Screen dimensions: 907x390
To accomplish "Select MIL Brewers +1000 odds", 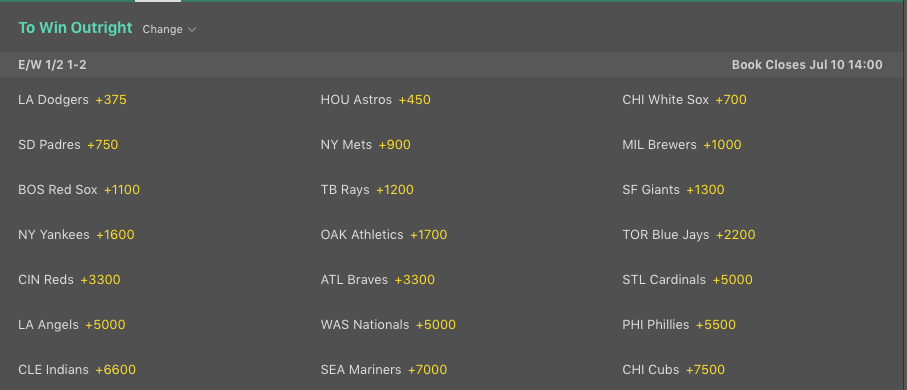I will point(682,145).
